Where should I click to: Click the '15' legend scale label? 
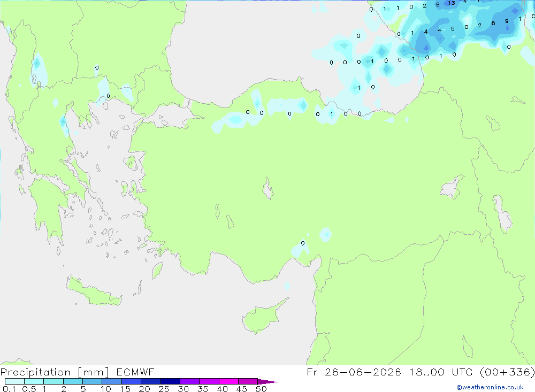click(125, 389)
